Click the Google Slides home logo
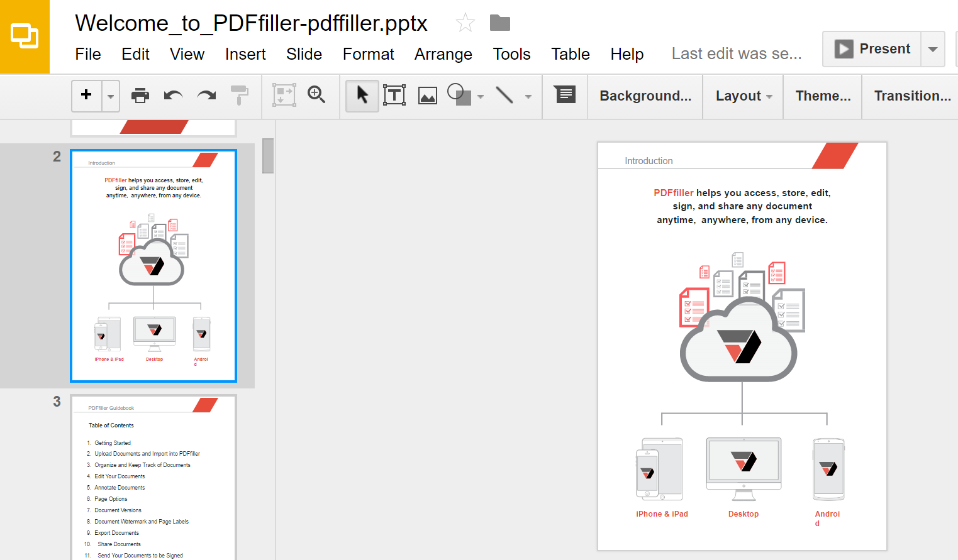This screenshot has height=560, width=958. (x=25, y=36)
